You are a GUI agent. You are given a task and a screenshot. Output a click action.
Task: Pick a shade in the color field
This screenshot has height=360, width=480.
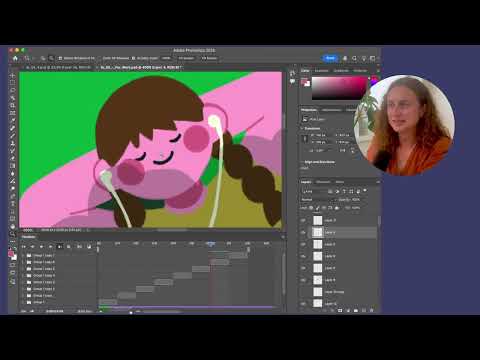coord(339,88)
